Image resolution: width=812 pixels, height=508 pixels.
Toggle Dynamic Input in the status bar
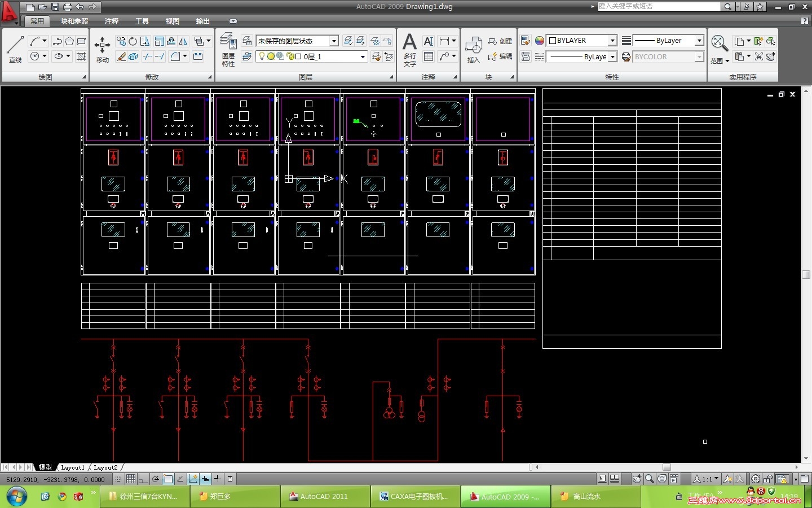point(205,479)
